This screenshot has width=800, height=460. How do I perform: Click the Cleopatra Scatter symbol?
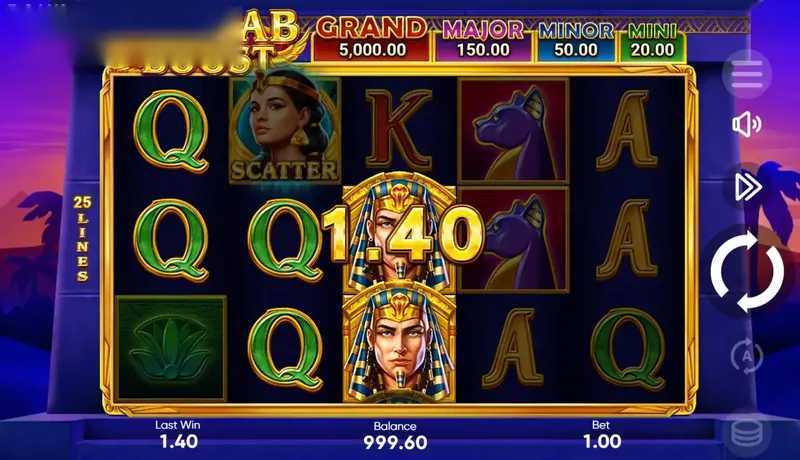click(284, 127)
